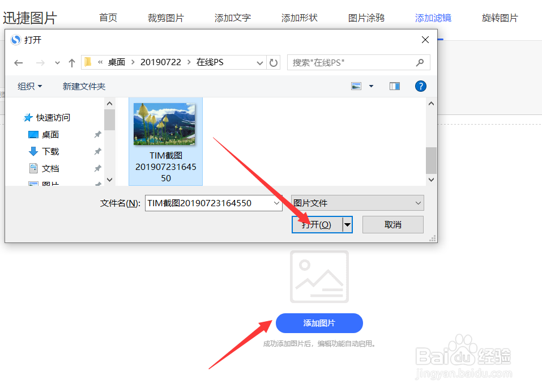Click the image placeholder icon
This screenshot has height=392, width=542.
tap(319, 276)
